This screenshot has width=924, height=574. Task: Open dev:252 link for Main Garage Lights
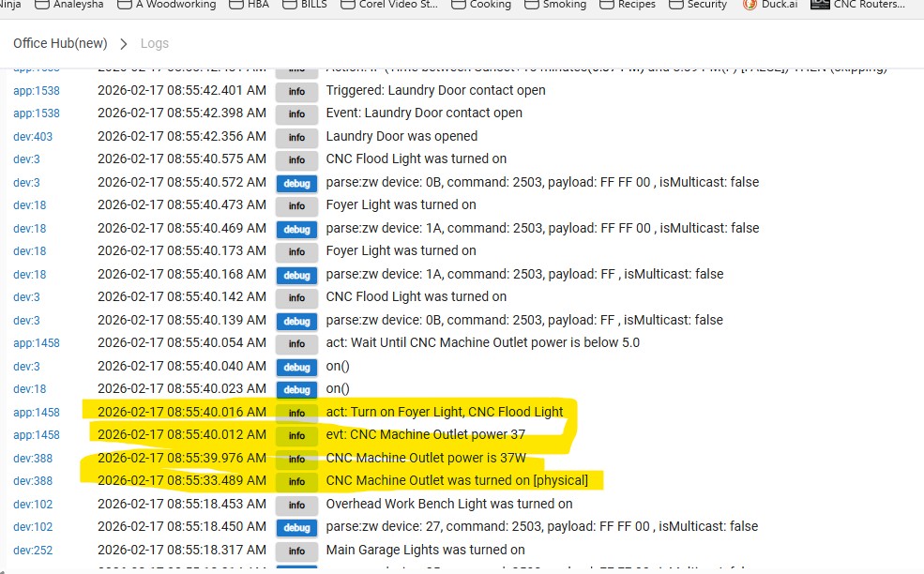pos(33,551)
